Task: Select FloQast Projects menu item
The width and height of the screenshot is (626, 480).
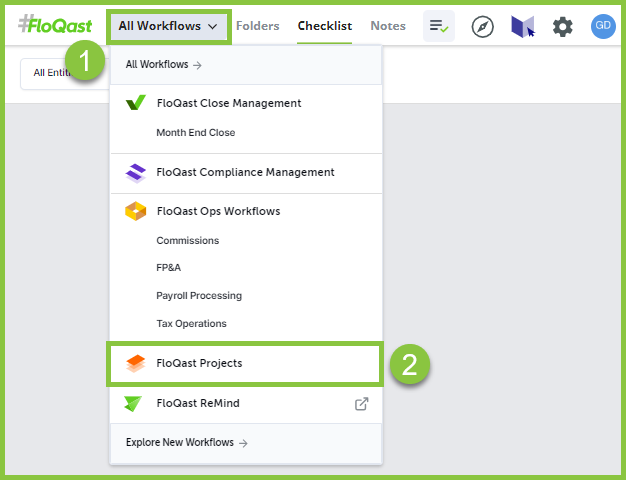Action: click(199, 364)
